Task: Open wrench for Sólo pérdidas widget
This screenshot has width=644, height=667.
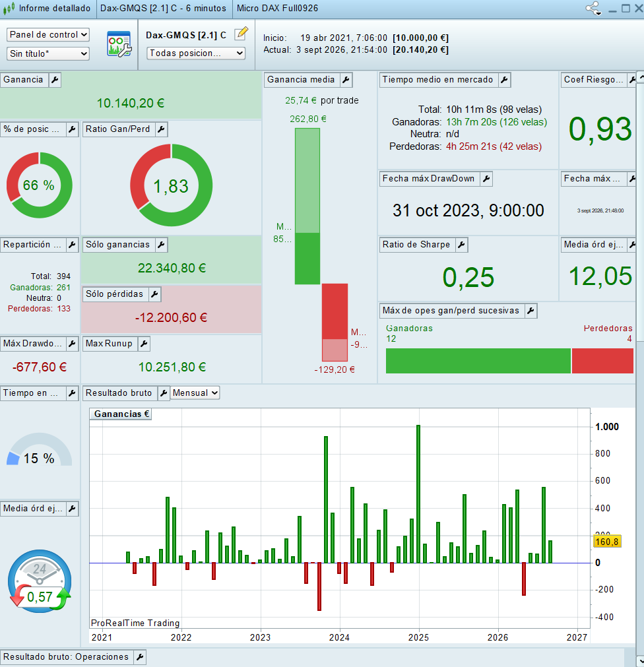Action: coord(155,294)
